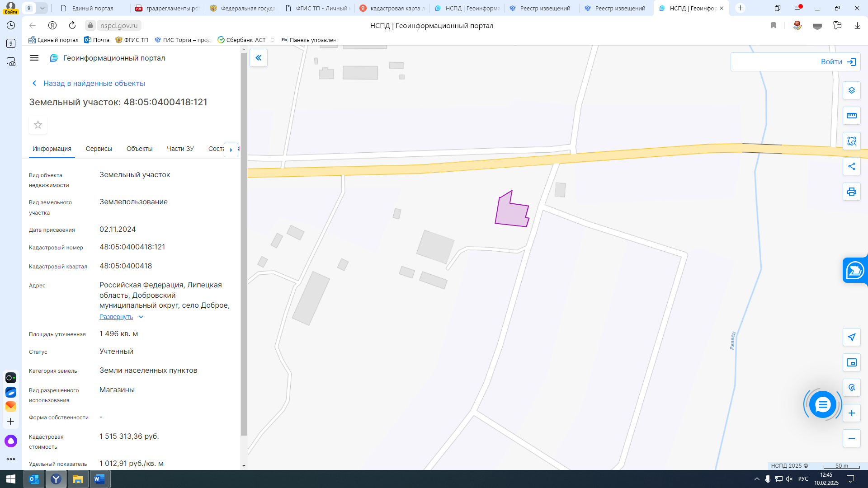Switch to the Сервисы tab
The width and height of the screenshot is (868, 488).
pyautogui.click(x=99, y=149)
